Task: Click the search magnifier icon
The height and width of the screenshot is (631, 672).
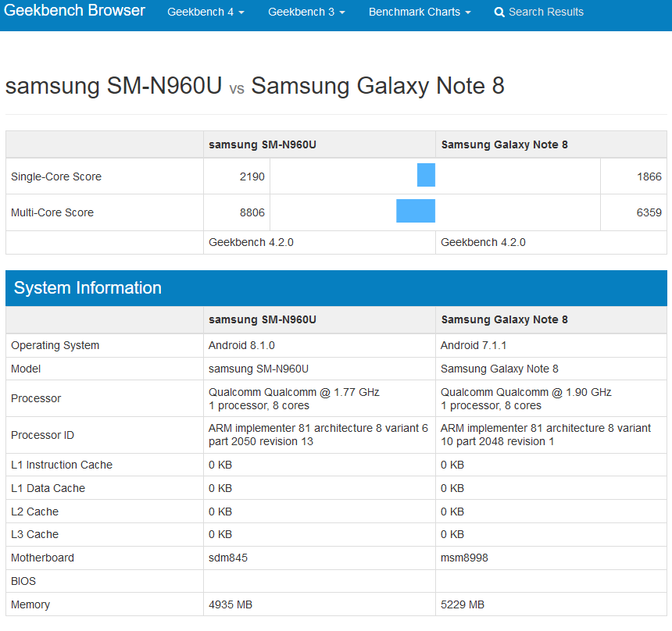Action: pyautogui.click(x=499, y=12)
